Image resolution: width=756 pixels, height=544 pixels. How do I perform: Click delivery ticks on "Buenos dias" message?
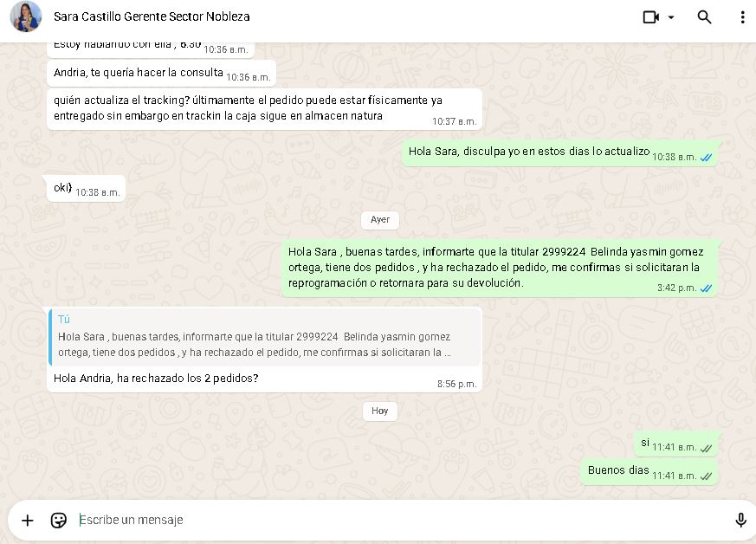707,476
